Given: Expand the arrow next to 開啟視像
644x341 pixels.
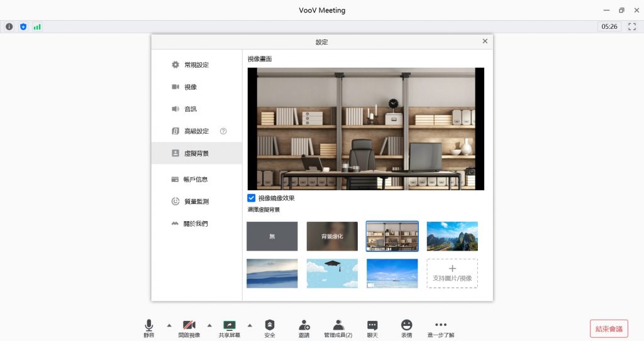Looking at the screenshot, I should 209,325.
